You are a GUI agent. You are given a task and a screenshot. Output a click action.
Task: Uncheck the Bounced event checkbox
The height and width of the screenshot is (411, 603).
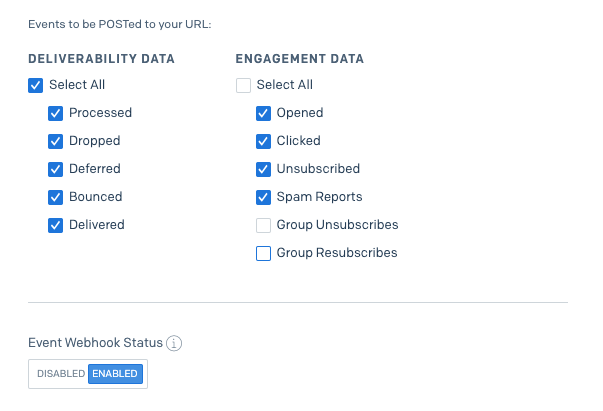pyautogui.click(x=56, y=197)
